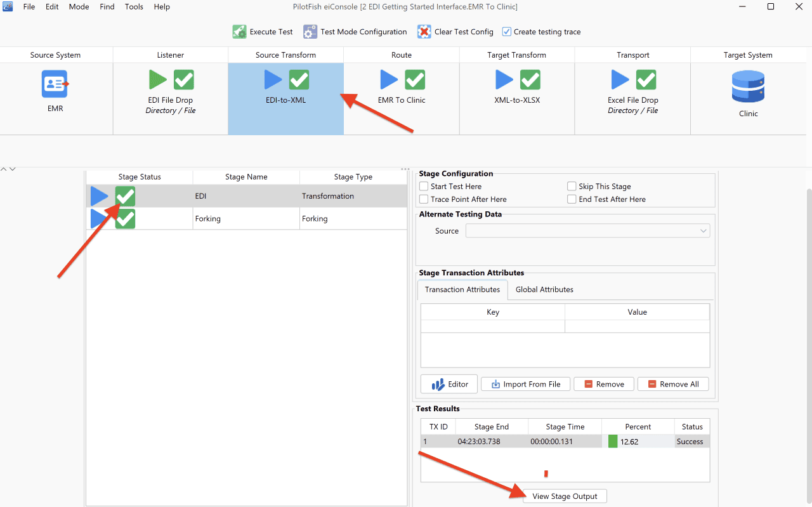
Task: Click the Transformation stage type cell
Action: (x=353, y=196)
